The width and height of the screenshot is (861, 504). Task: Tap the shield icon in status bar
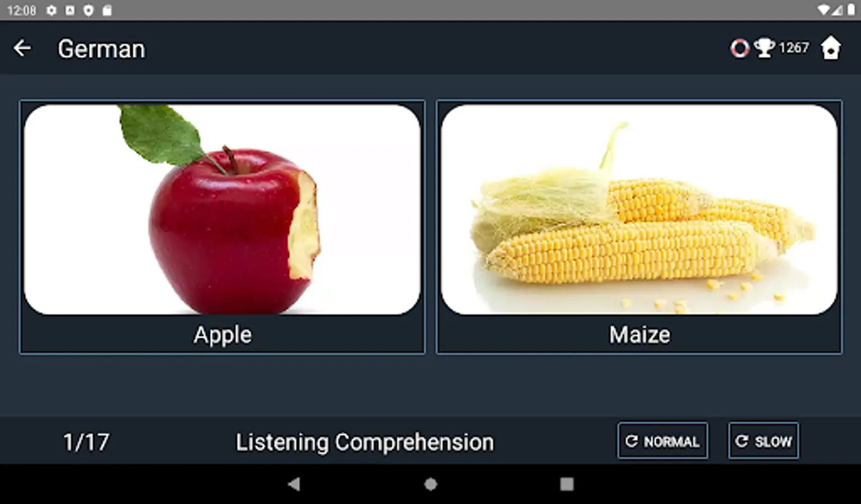[89, 11]
